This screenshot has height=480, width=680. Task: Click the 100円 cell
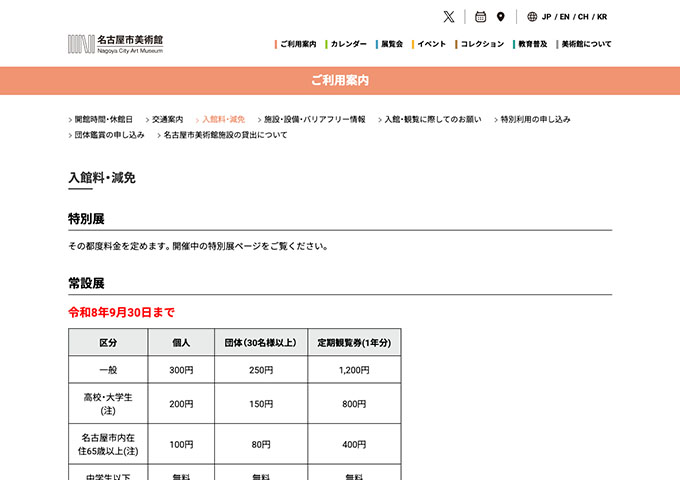tap(181, 444)
